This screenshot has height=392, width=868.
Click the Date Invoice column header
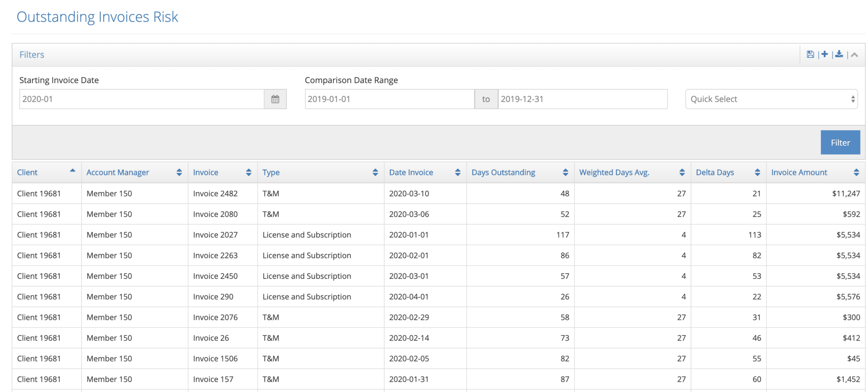click(411, 172)
